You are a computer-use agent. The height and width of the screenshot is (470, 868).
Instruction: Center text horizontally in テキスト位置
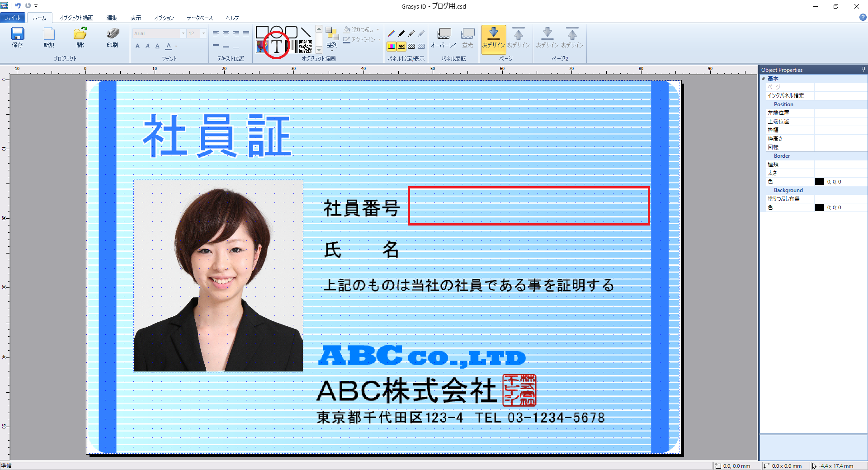pos(226,33)
